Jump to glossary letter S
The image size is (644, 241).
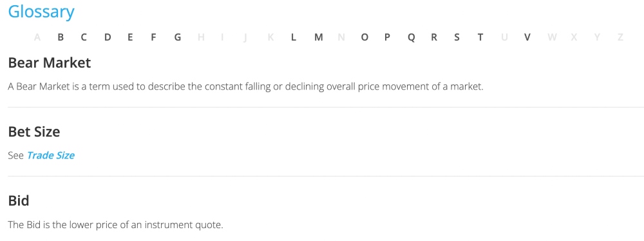coord(457,37)
